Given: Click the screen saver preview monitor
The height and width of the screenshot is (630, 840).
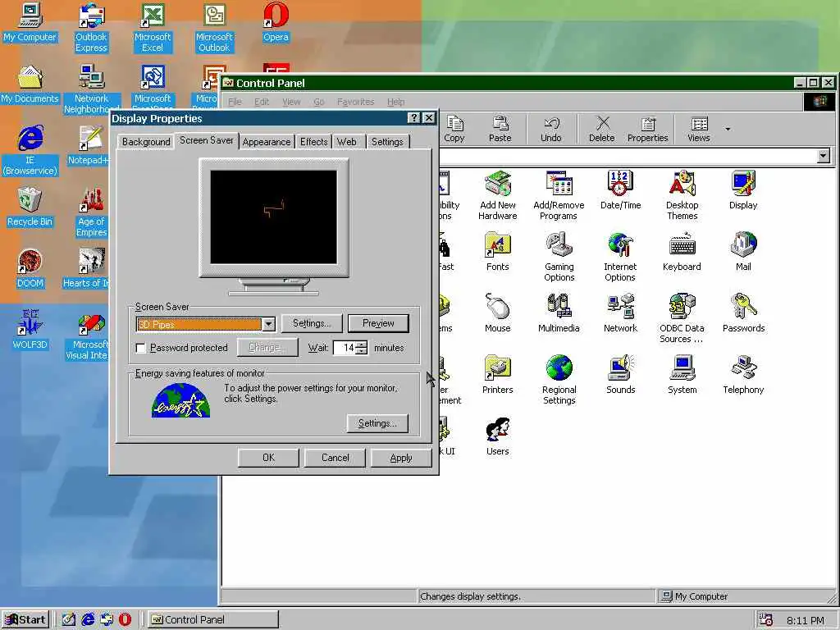Looking at the screenshot, I should [274, 217].
